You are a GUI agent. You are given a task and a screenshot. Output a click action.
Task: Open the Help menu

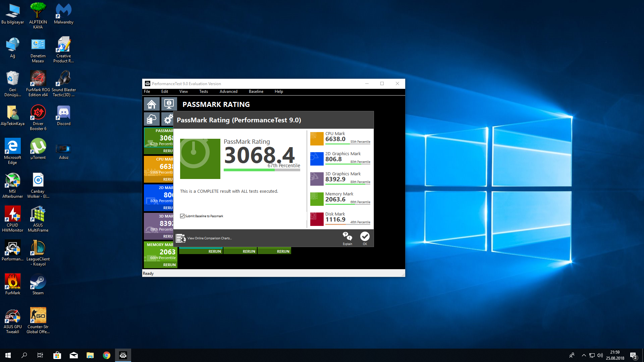[279, 92]
